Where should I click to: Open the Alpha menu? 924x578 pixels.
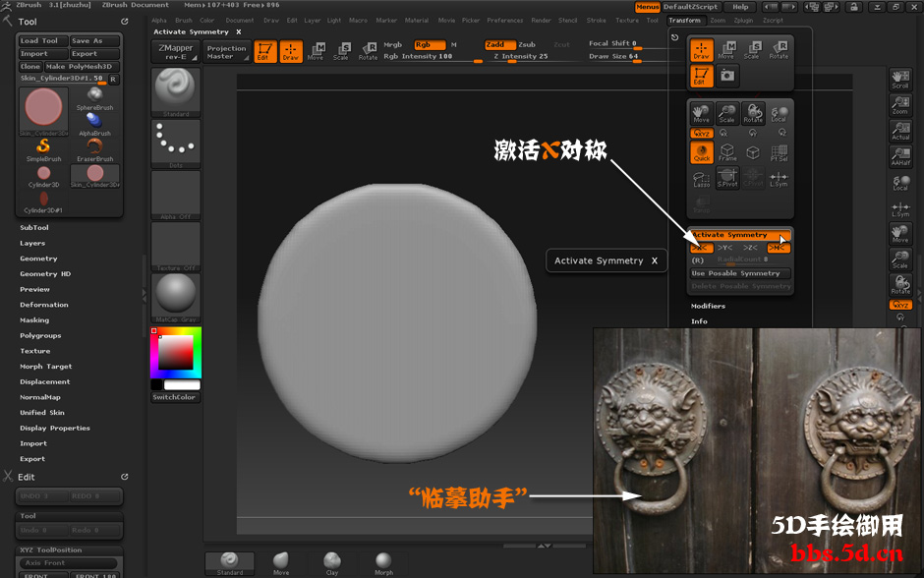[159, 20]
